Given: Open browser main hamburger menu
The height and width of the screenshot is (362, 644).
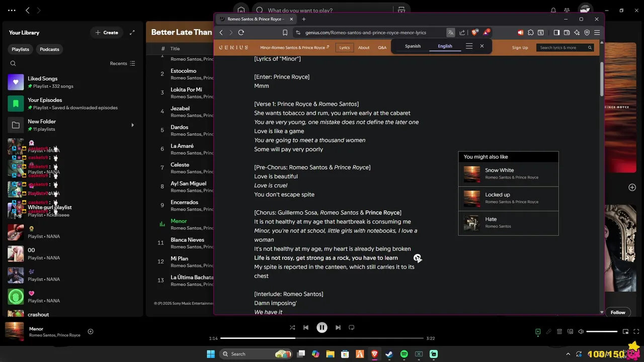Looking at the screenshot, I should (597, 33).
